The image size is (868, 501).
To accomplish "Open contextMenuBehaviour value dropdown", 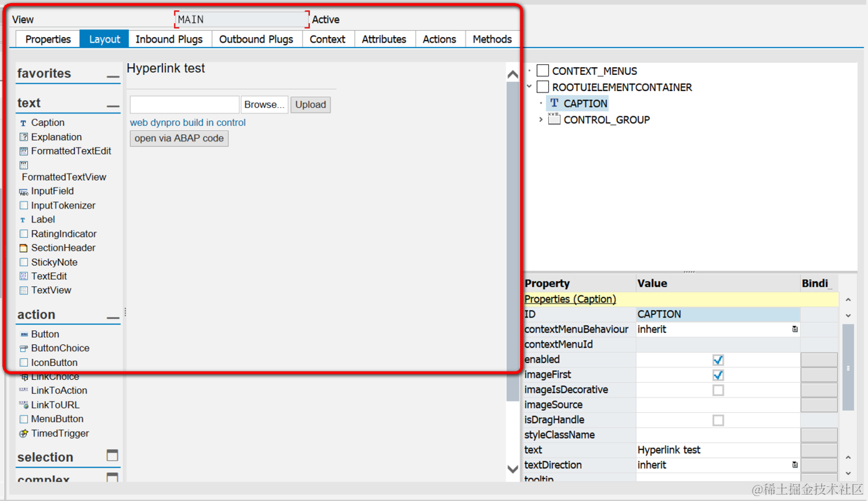I will [x=794, y=329].
